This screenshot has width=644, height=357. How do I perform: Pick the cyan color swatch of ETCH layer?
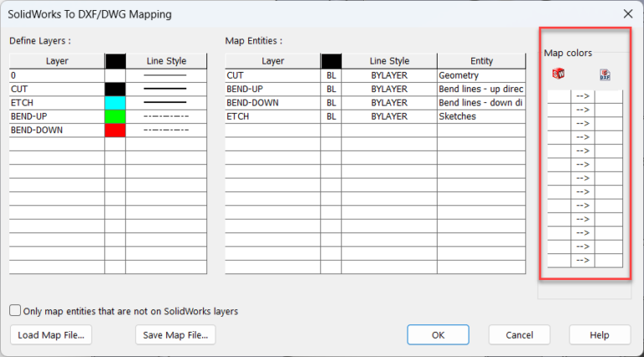pos(115,102)
